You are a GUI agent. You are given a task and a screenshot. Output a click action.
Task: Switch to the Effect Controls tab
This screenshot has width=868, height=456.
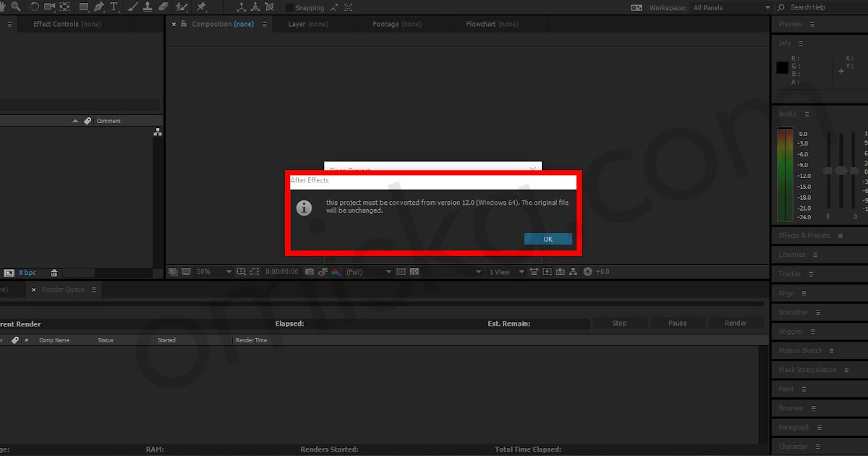67,24
